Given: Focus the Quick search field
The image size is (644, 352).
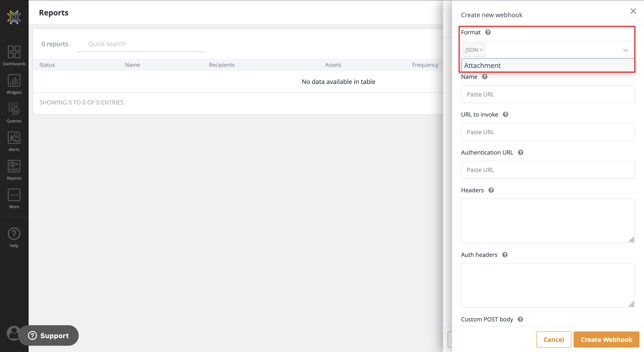Looking at the screenshot, I should [141, 44].
